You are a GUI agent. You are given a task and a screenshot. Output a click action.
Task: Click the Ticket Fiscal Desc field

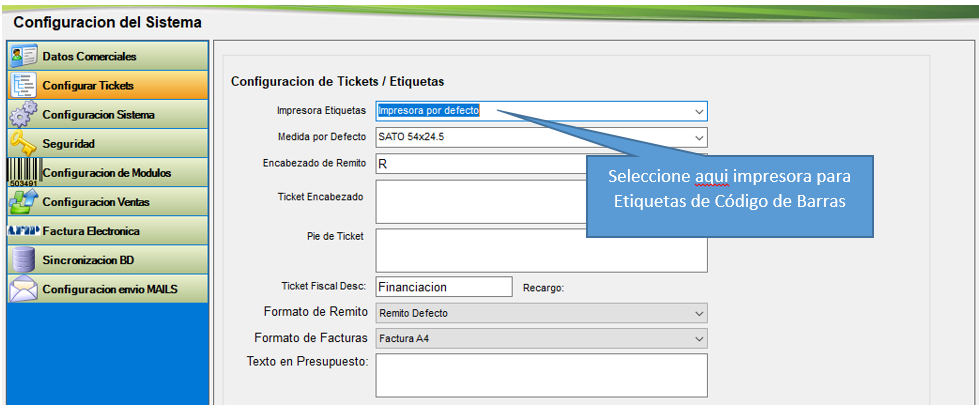click(x=444, y=287)
